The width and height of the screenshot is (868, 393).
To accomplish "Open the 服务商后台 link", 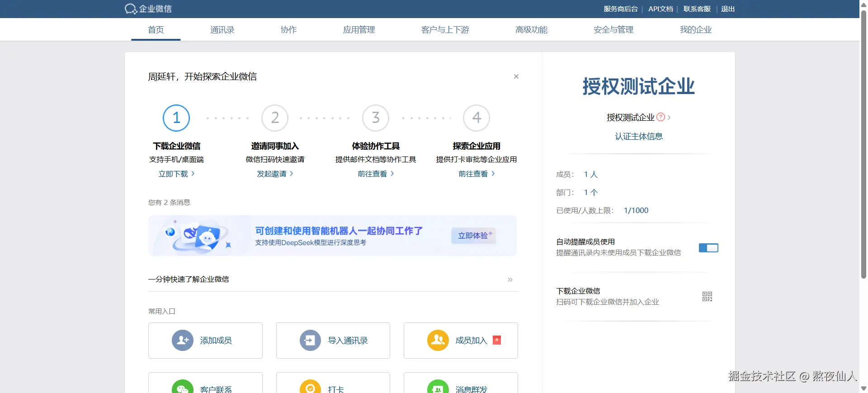I will 620,9.
